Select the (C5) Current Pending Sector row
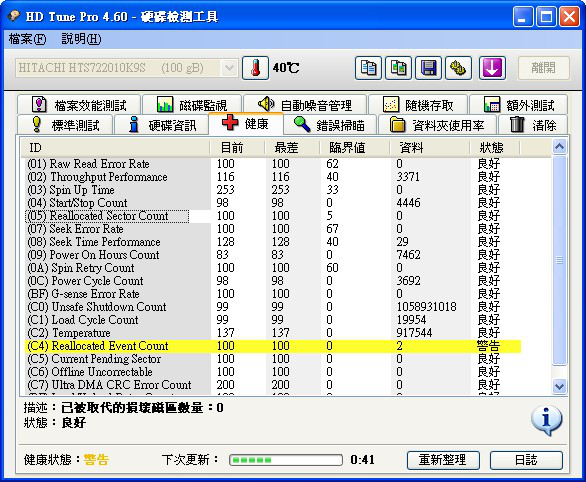 click(273, 359)
